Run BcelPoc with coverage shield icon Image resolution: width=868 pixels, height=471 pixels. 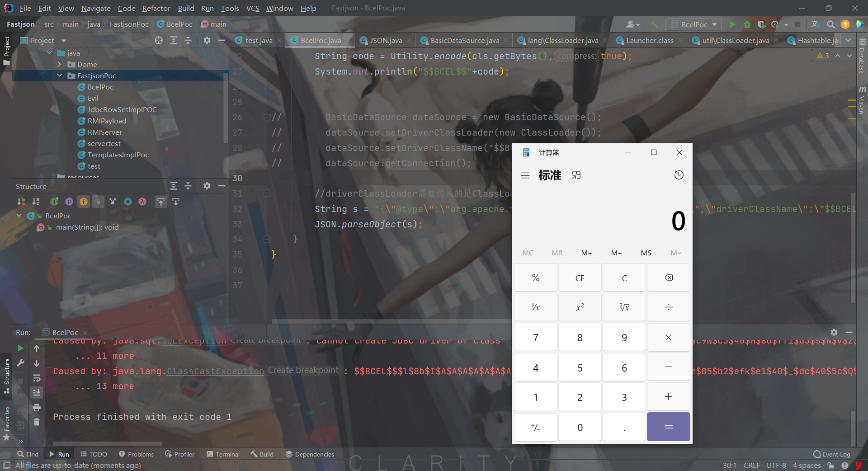point(761,24)
